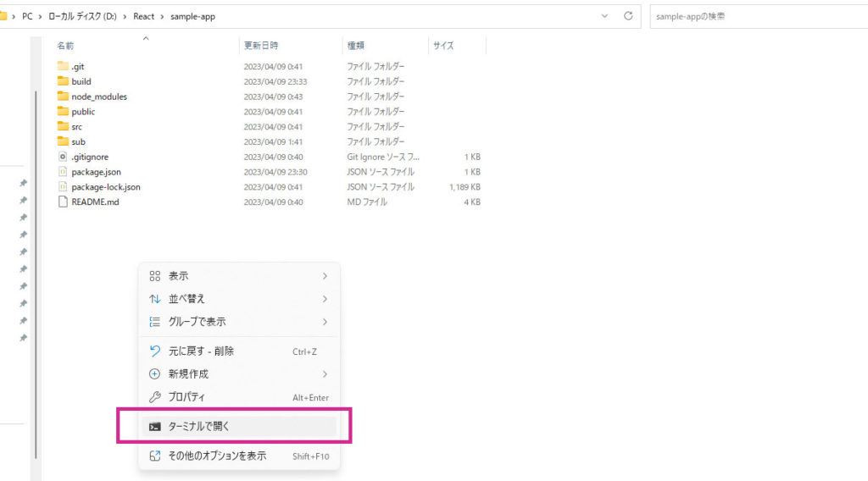Choose プロパティ from the context menu

pos(238,397)
